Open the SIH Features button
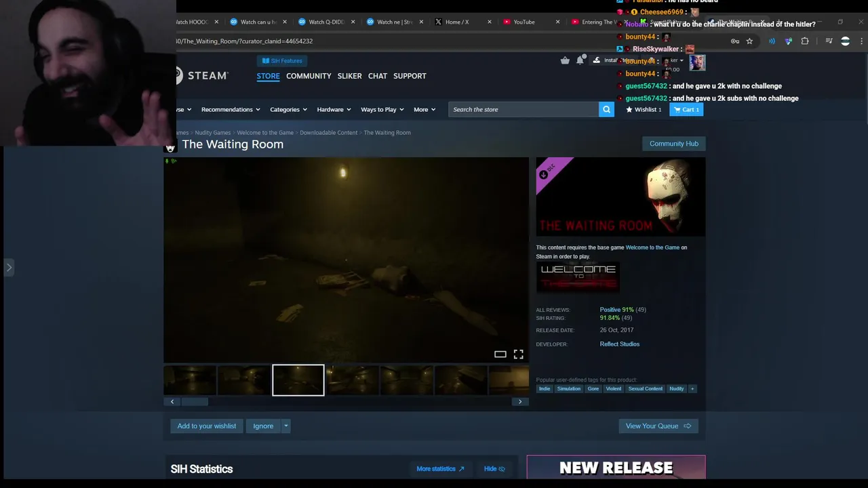 coord(282,60)
